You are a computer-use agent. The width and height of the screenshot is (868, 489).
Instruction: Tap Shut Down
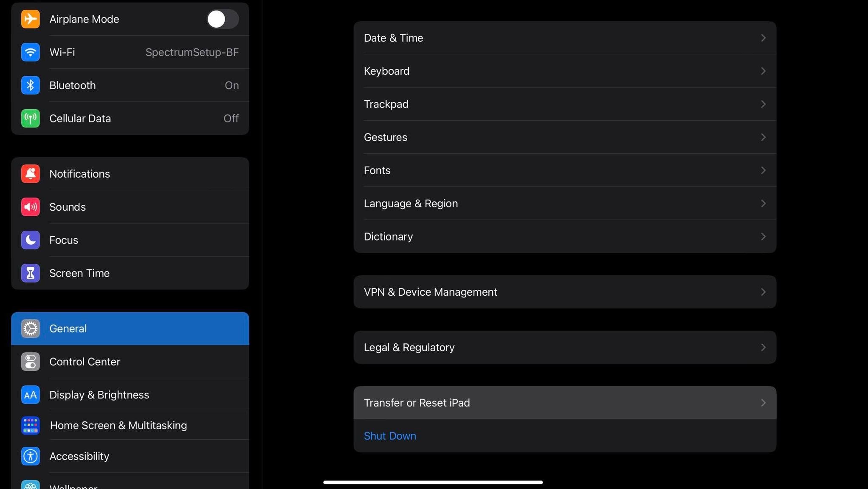[x=389, y=435]
